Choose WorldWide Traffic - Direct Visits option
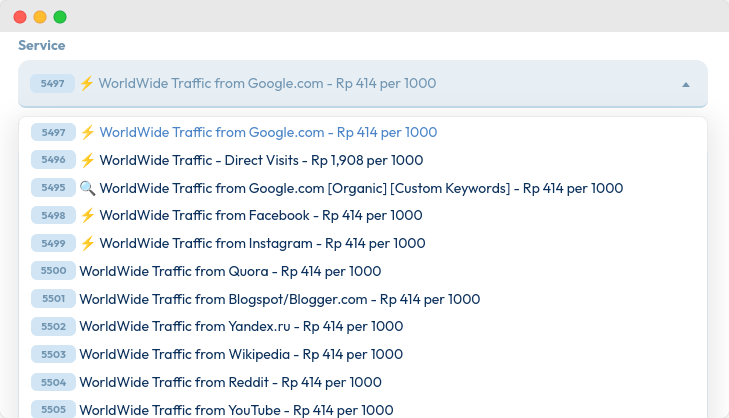729x418 pixels. pos(363,160)
